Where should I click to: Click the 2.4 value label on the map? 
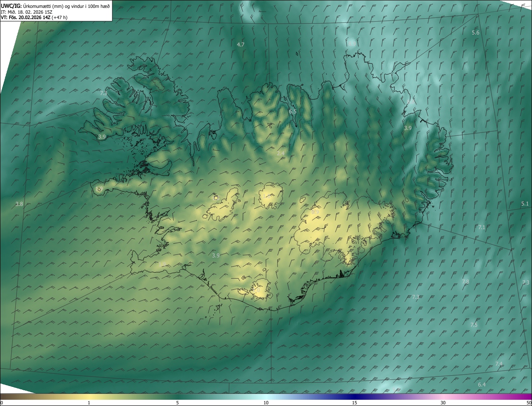point(281,153)
